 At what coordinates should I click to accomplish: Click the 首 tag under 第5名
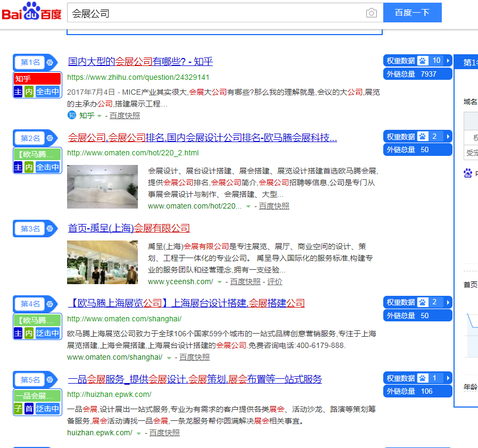click(x=29, y=409)
